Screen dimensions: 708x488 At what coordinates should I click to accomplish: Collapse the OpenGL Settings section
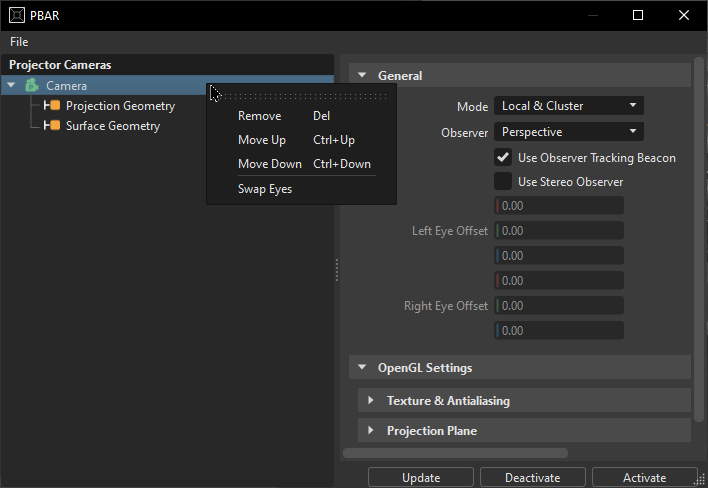pyautogui.click(x=362, y=367)
